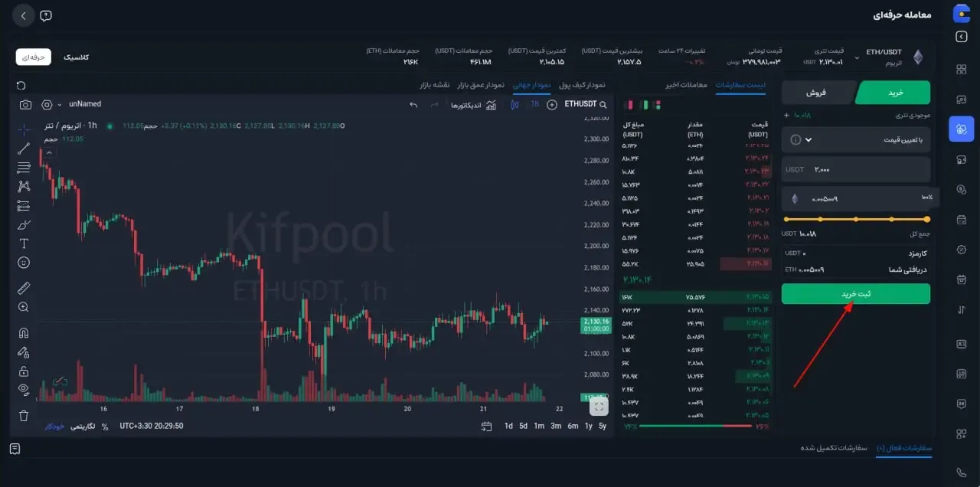Lock all drawing tools
This screenshot has height=487, width=980.
24,371
